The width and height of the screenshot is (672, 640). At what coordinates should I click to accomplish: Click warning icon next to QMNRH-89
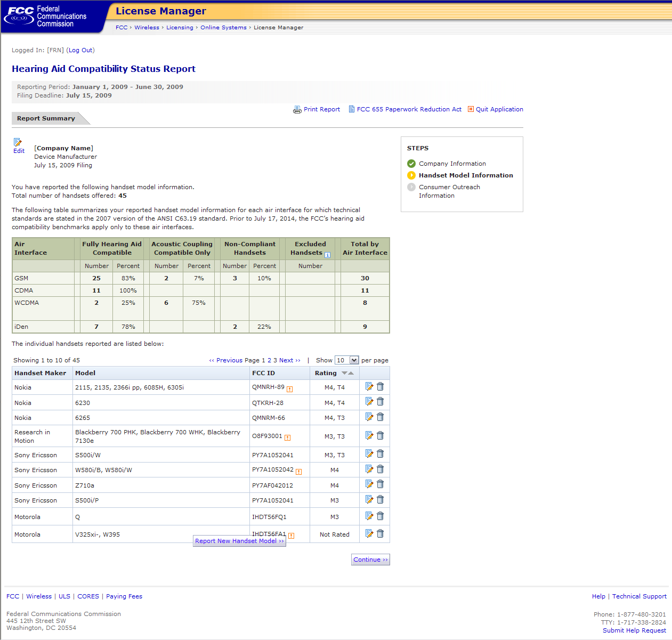coord(289,389)
